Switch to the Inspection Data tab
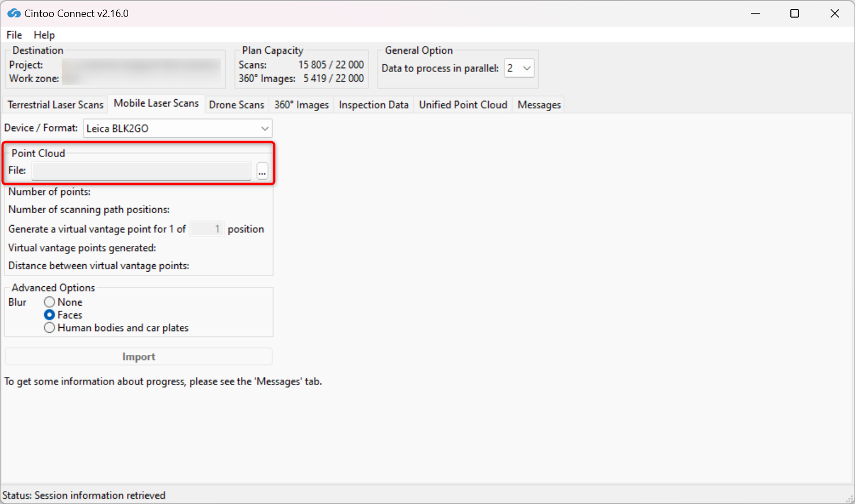 [374, 105]
